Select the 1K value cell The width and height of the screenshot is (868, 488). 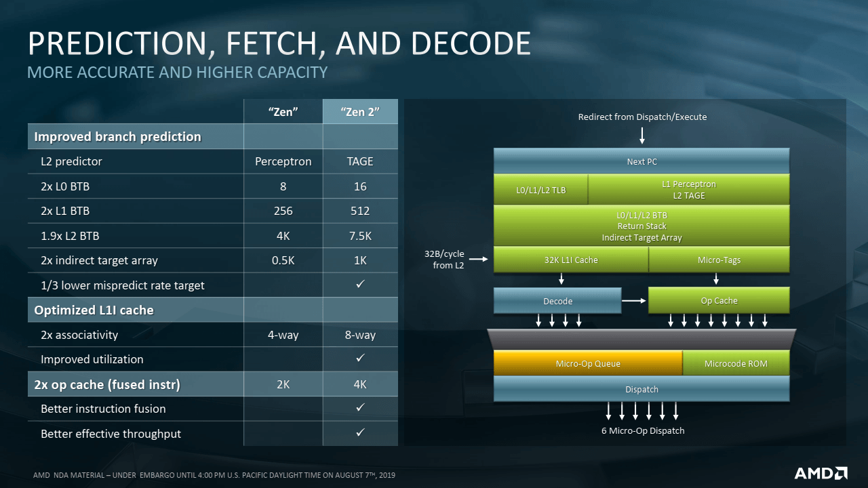pyautogui.click(x=360, y=260)
